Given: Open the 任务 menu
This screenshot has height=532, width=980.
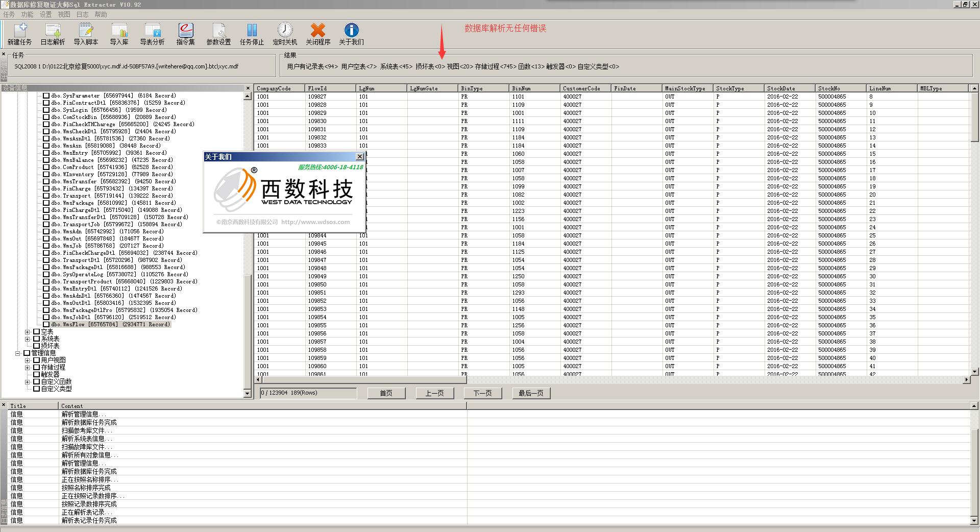Looking at the screenshot, I should tap(9, 14).
